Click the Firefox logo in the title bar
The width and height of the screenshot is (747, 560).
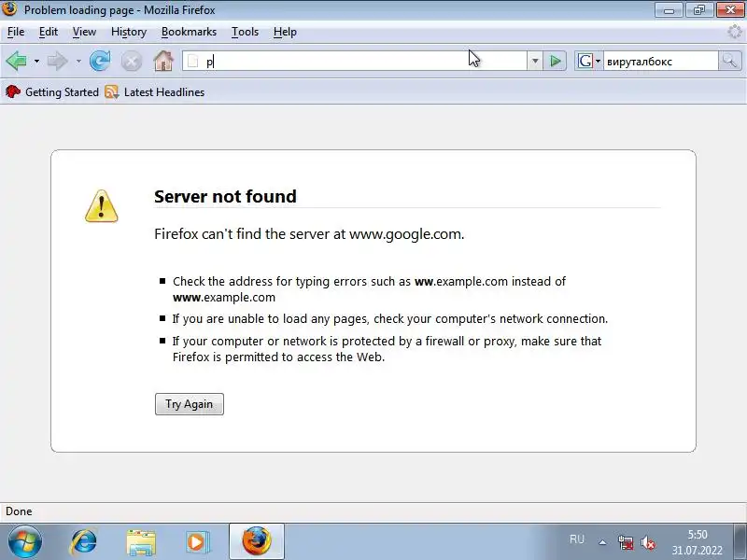[x=9, y=9]
